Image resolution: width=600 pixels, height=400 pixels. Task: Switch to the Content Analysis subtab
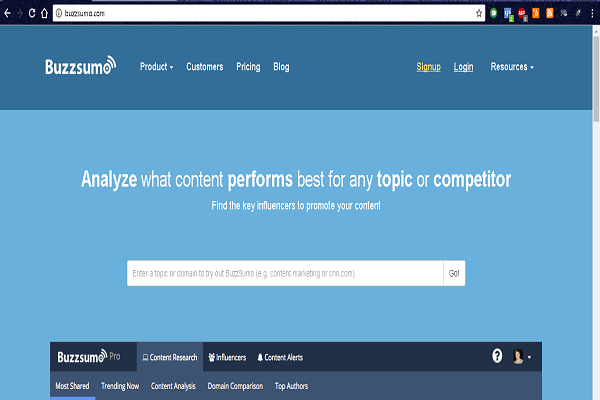173,386
